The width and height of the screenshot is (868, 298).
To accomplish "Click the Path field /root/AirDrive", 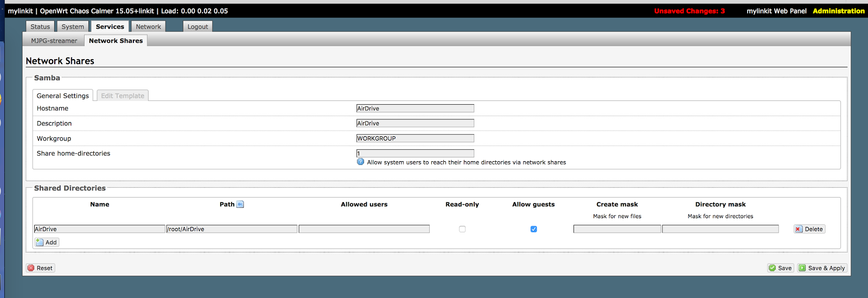I will [x=232, y=229].
